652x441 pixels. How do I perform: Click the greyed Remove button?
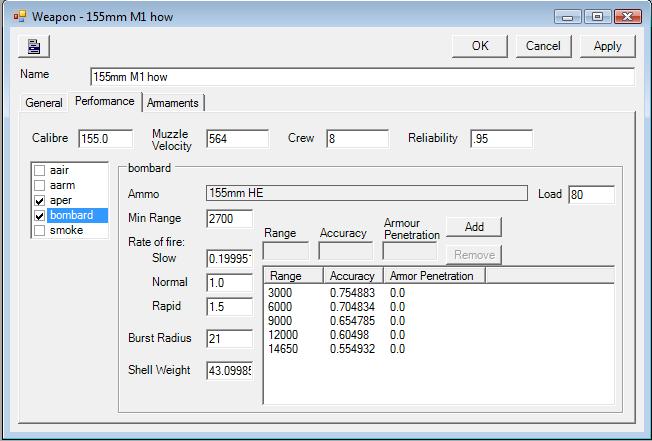(474, 255)
